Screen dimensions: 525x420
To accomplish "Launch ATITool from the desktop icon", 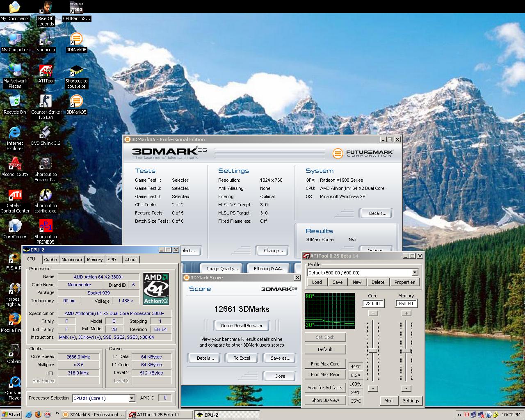I will coord(46,71).
